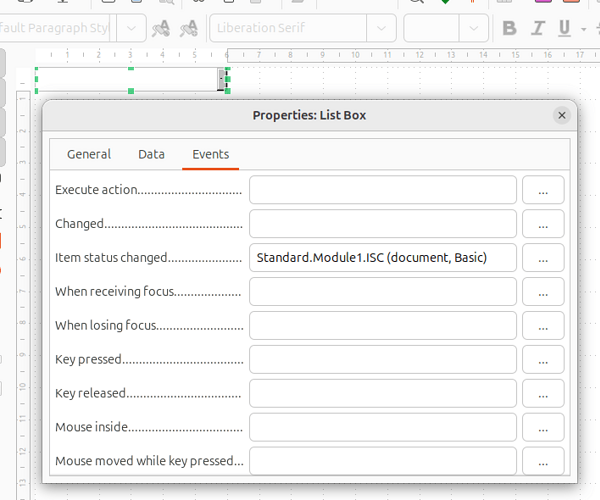Click the 'Execute action' label

coord(96,190)
